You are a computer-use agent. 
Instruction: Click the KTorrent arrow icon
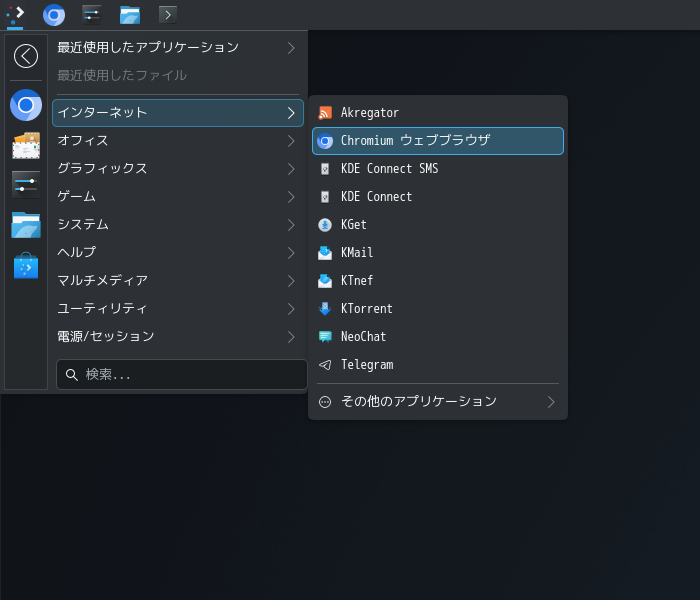[325, 309]
